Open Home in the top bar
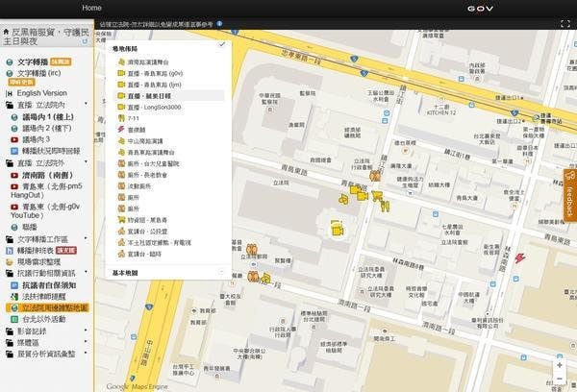This screenshot has height=392, width=577. coord(92,8)
